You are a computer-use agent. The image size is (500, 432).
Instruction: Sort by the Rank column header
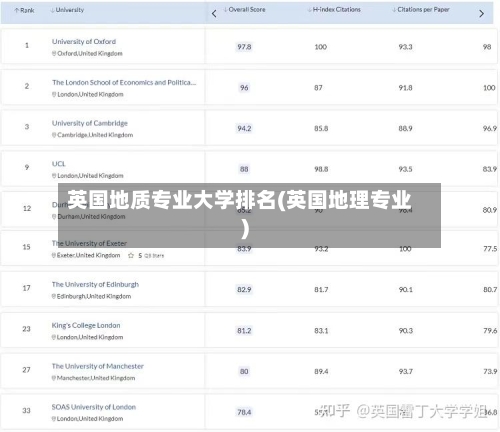[x=24, y=10]
